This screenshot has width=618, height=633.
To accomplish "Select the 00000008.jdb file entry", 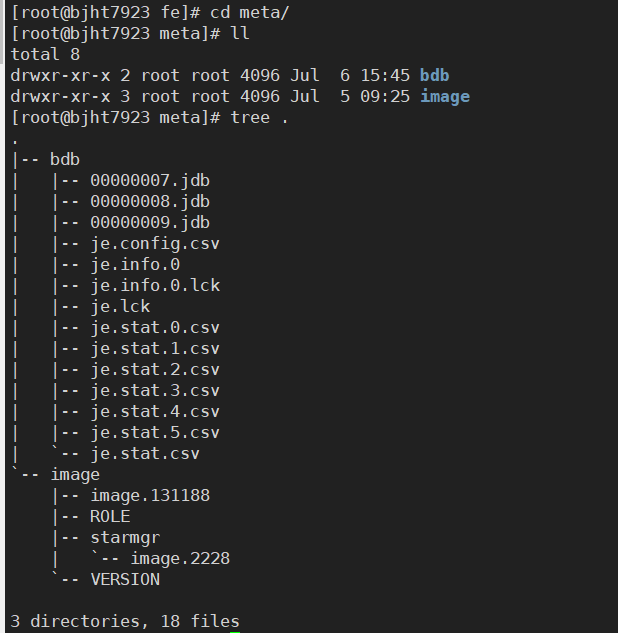I will [150, 201].
